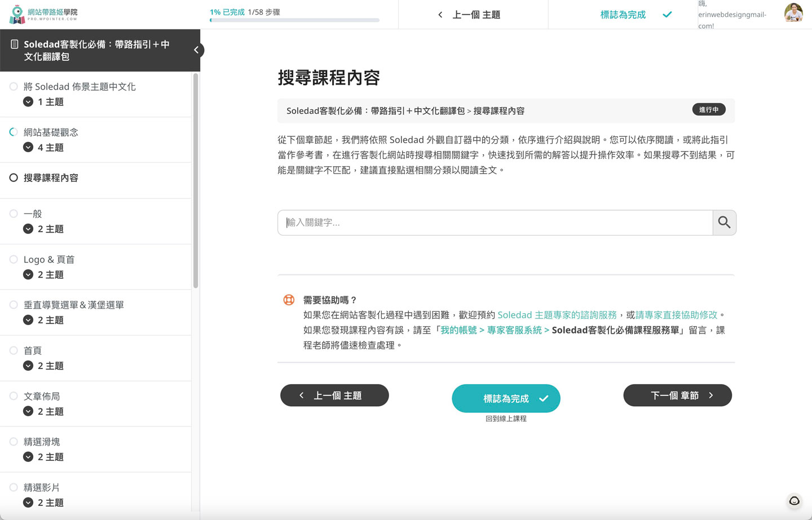Click the course document icon in sidebar header
Screen dimensions: 812x520
coord(15,44)
